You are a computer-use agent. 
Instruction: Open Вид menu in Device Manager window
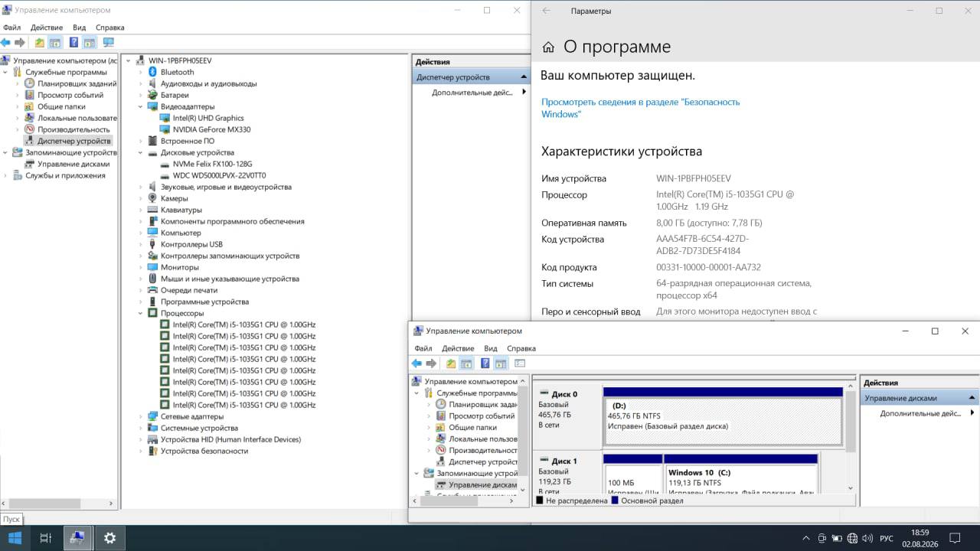pyautogui.click(x=79, y=28)
